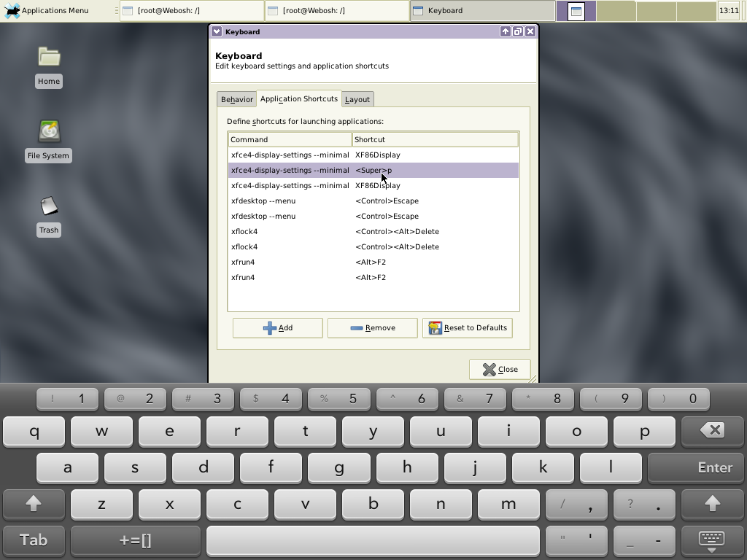Click the Reset to Defaults button

[467, 327]
